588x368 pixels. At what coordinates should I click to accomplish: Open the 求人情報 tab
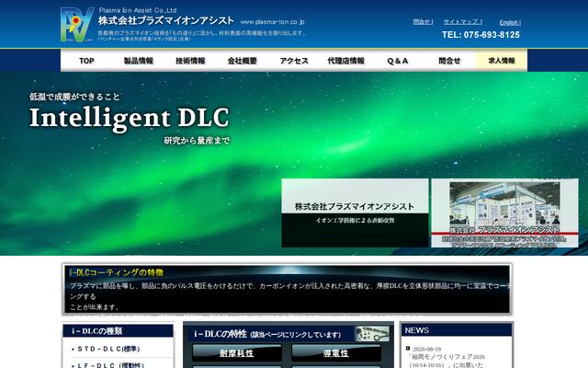(x=502, y=61)
